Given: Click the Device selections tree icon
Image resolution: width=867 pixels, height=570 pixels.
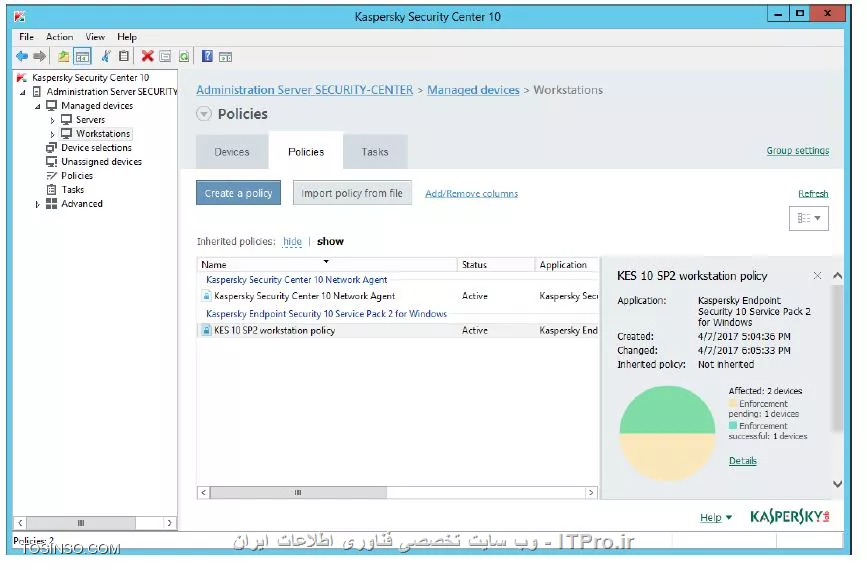Looking at the screenshot, I should pos(51,148).
